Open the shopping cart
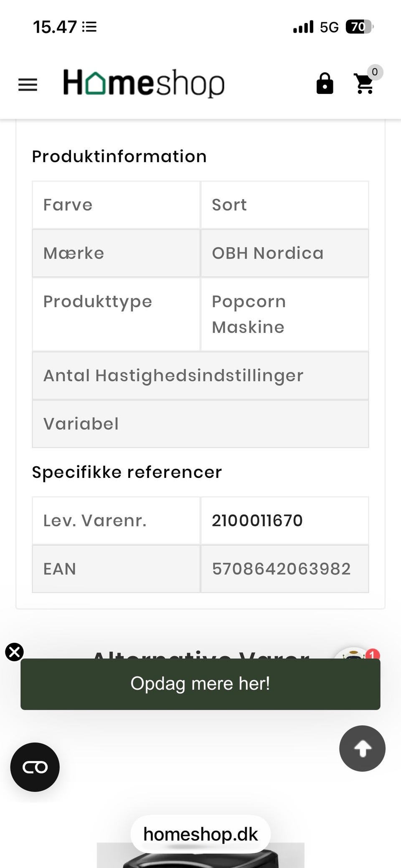This screenshot has height=868, width=401. click(x=364, y=84)
